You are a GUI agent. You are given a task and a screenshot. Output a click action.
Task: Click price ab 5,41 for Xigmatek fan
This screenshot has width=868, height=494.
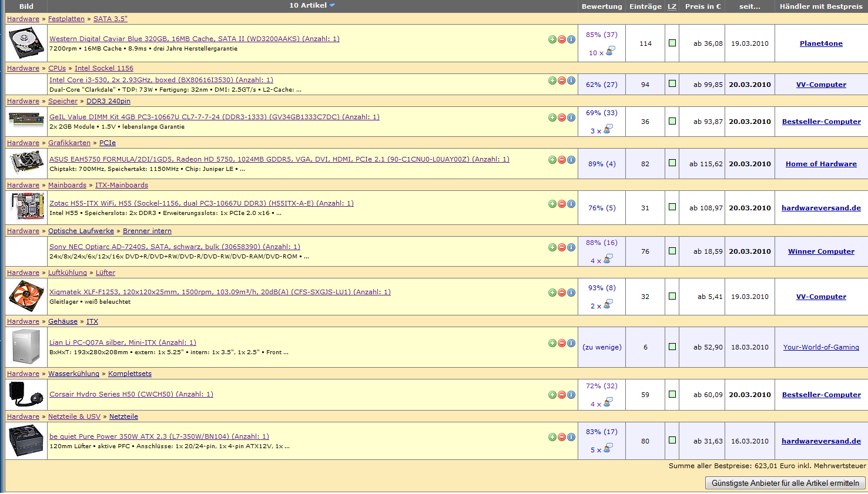click(710, 297)
